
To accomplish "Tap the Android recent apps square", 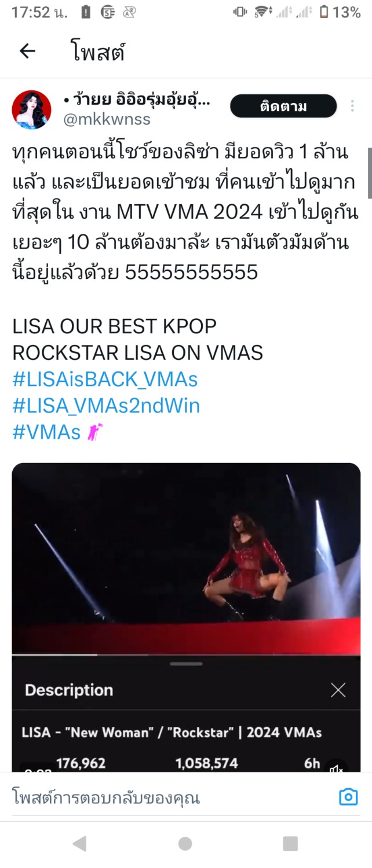I will click(290, 844).
